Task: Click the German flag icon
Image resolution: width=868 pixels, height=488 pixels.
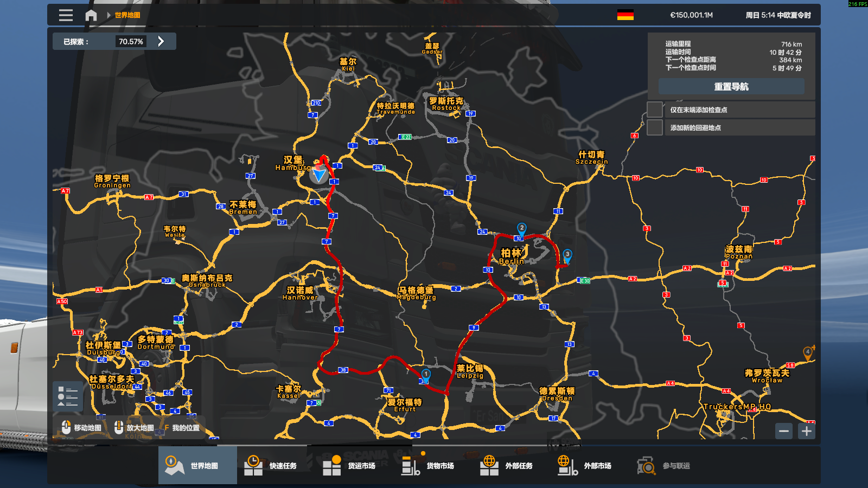Action: pos(625,15)
